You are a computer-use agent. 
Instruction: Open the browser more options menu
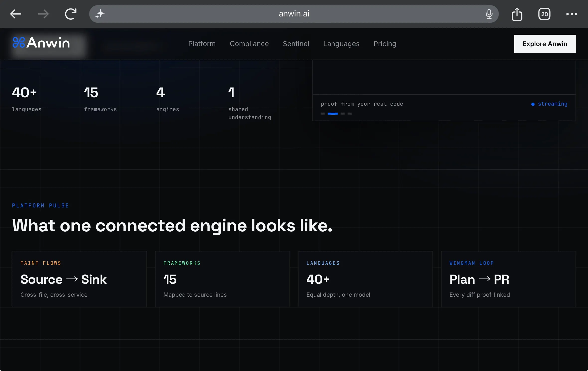(x=572, y=14)
